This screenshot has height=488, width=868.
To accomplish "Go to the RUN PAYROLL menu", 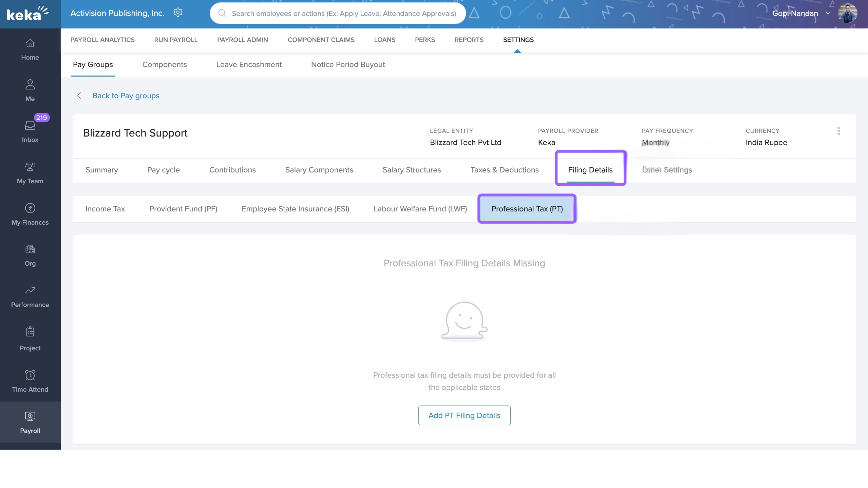I will (176, 40).
